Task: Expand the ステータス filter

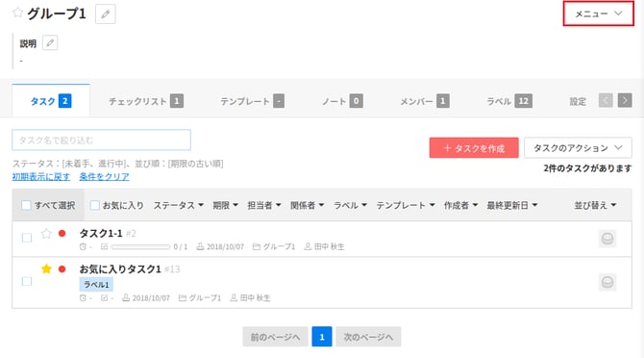Action: click(179, 205)
